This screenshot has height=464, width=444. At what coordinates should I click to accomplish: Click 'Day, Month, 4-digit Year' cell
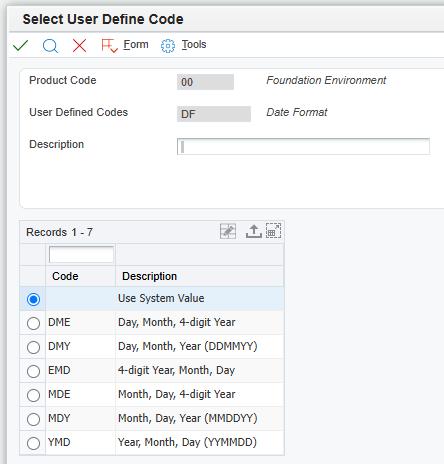pos(199,323)
